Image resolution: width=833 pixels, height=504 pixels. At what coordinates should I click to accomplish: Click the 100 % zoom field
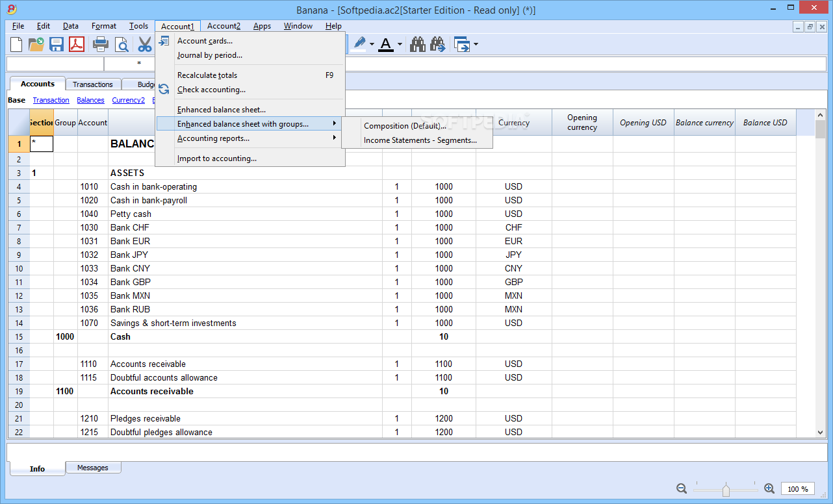(798, 489)
